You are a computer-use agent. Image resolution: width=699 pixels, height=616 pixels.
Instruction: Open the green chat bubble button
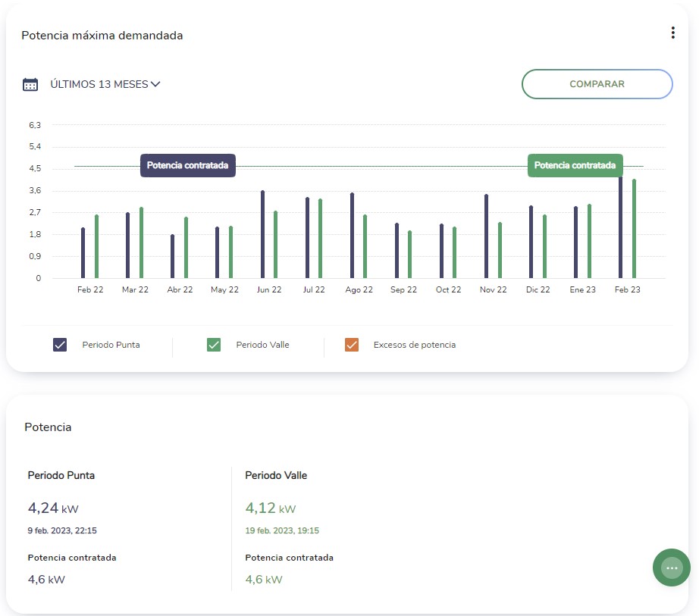pos(672,568)
